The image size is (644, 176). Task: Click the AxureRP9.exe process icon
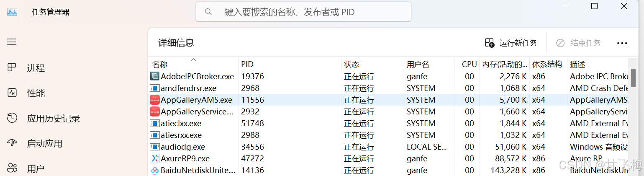155,158
